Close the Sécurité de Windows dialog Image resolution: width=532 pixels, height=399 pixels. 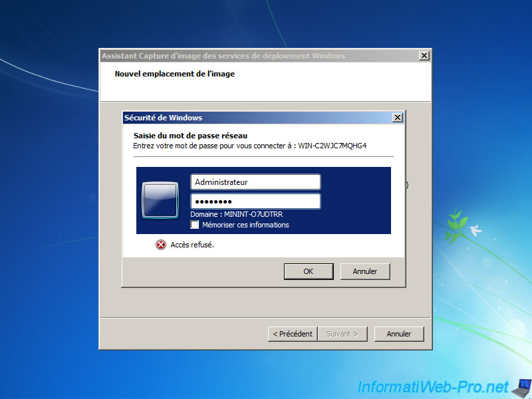pyautogui.click(x=397, y=117)
